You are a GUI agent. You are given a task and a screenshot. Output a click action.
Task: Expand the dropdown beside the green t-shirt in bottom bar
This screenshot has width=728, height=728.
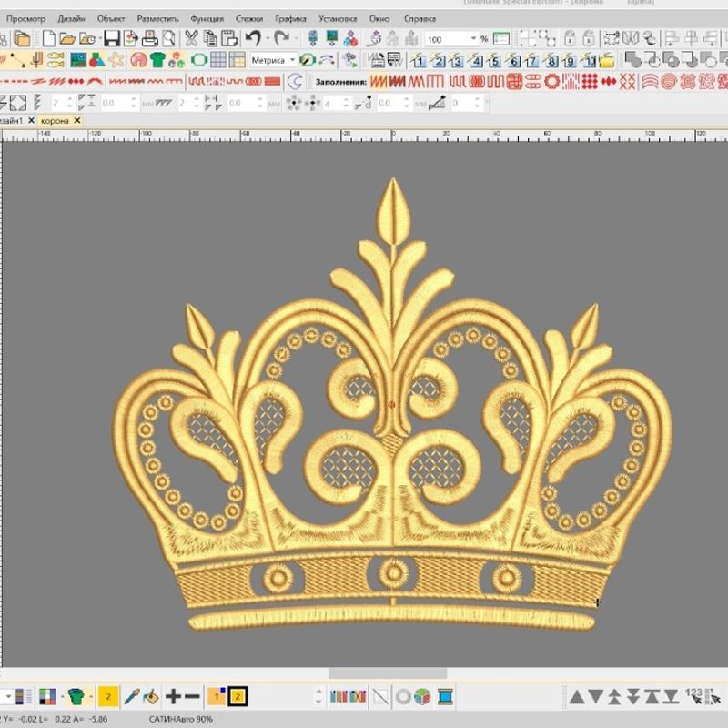click(x=90, y=696)
